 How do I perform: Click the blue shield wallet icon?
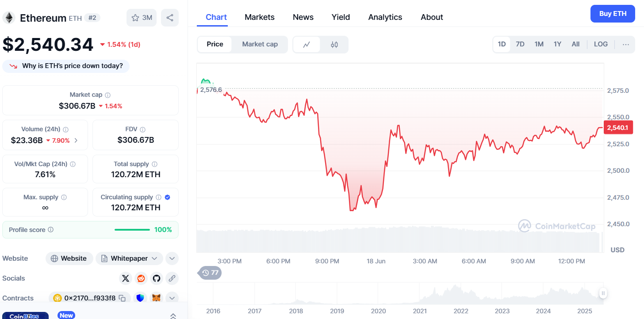(x=141, y=298)
